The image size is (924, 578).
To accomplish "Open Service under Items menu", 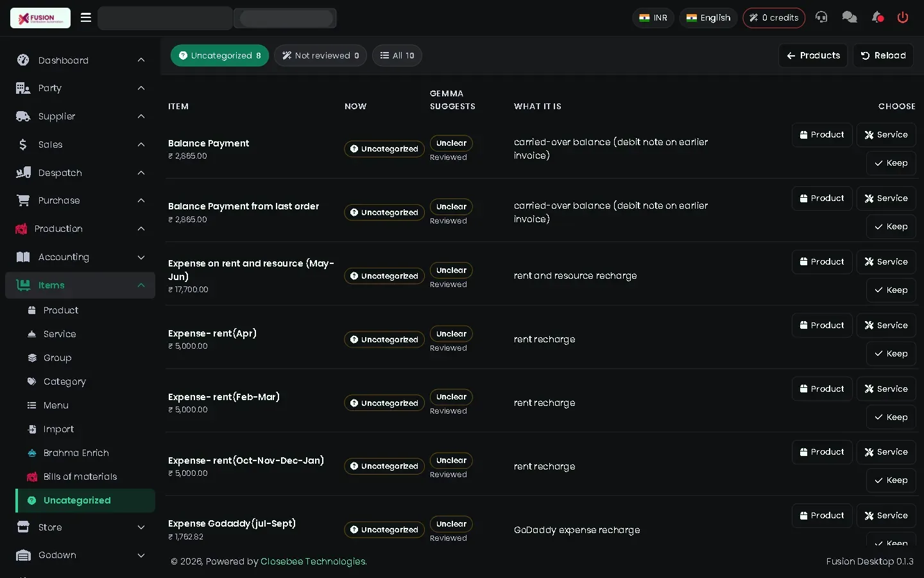I will point(85,334).
